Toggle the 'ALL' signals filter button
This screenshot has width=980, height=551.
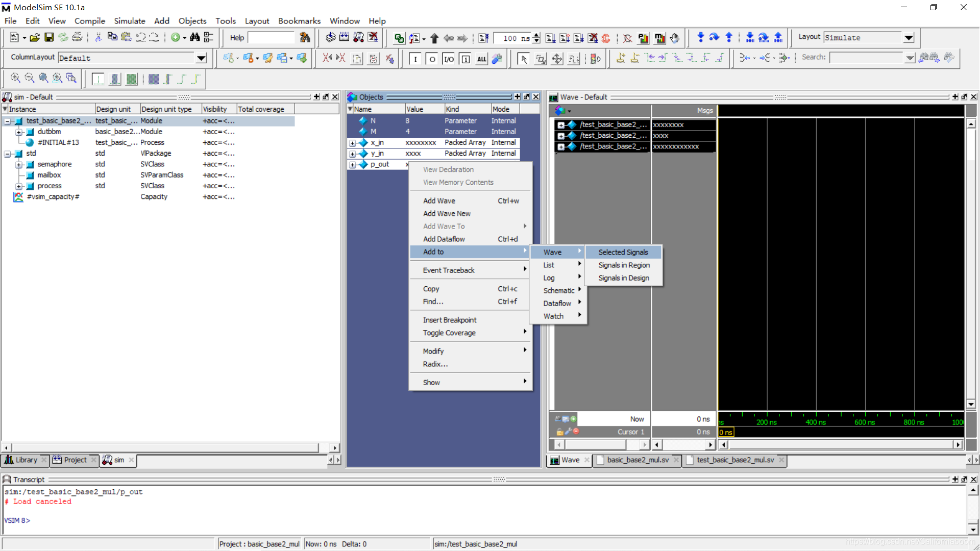(x=481, y=59)
